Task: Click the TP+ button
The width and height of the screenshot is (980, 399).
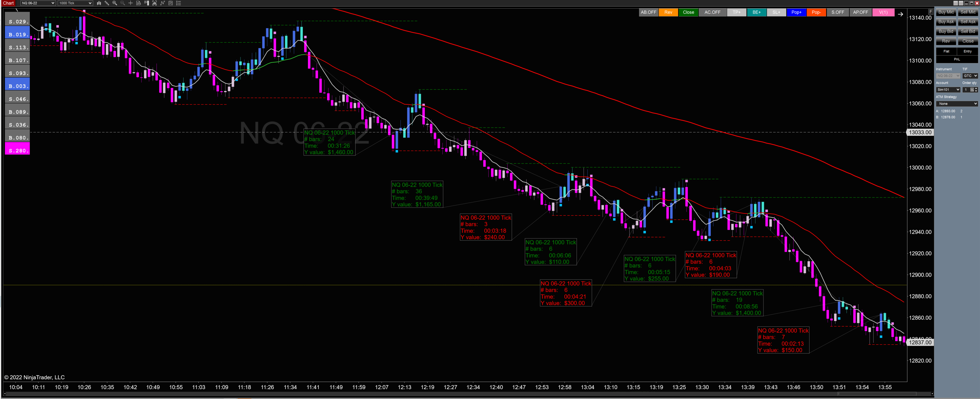Action: pos(737,12)
